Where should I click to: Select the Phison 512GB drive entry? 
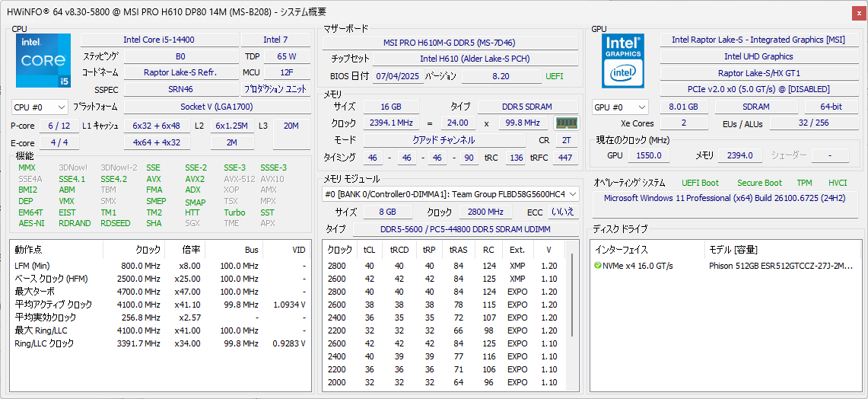781,266
